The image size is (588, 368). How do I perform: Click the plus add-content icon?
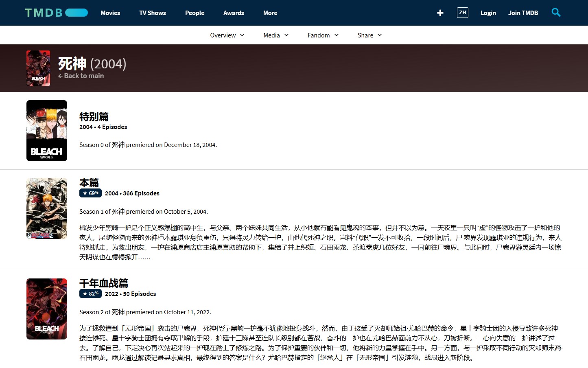pos(440,13)
